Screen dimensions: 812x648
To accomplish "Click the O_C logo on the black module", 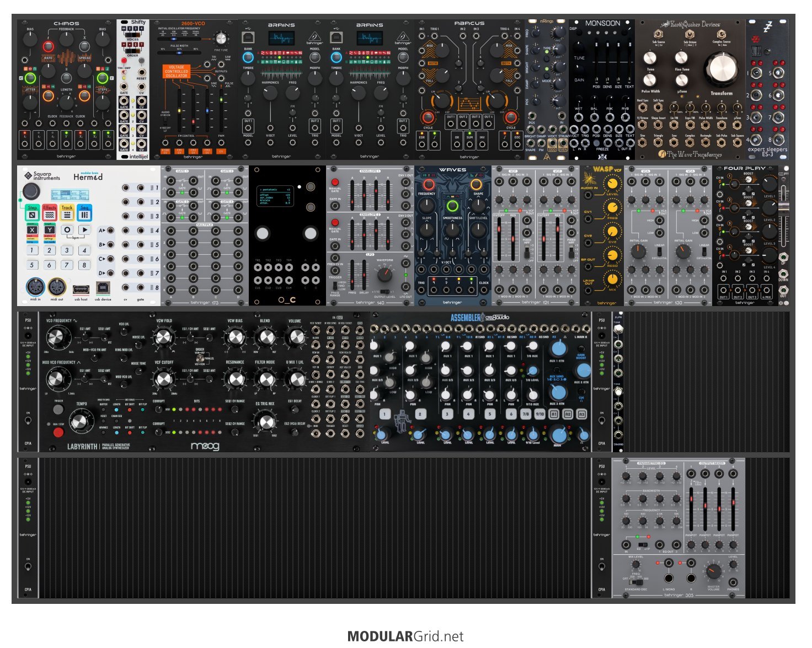I will pyautogui.click(x=287, y=299).
